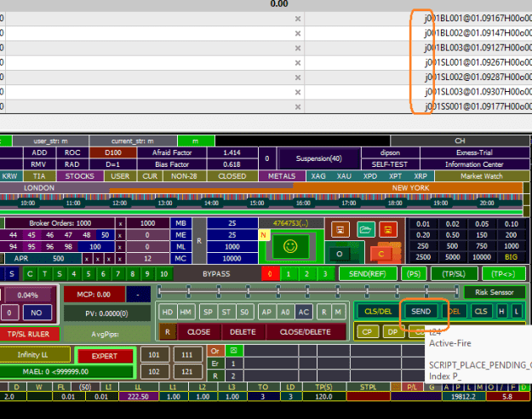Click the yellow N marker
The image size is (532, 419).
263,235
